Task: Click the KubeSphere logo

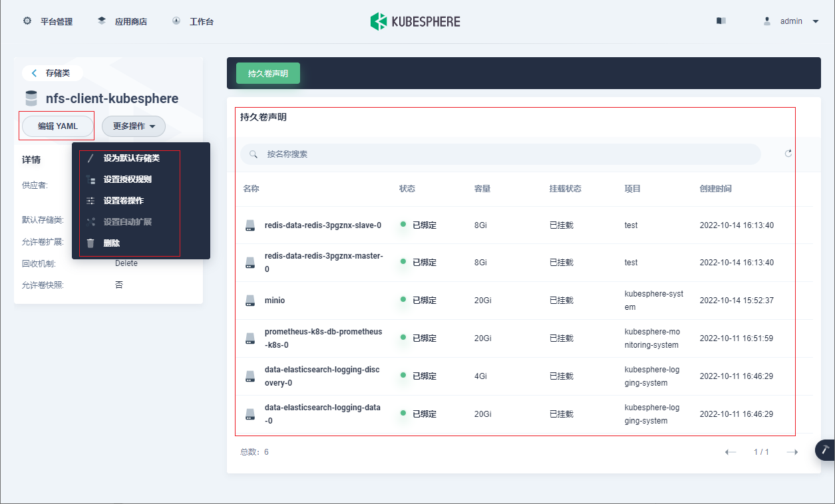Action: pos(415,21)
